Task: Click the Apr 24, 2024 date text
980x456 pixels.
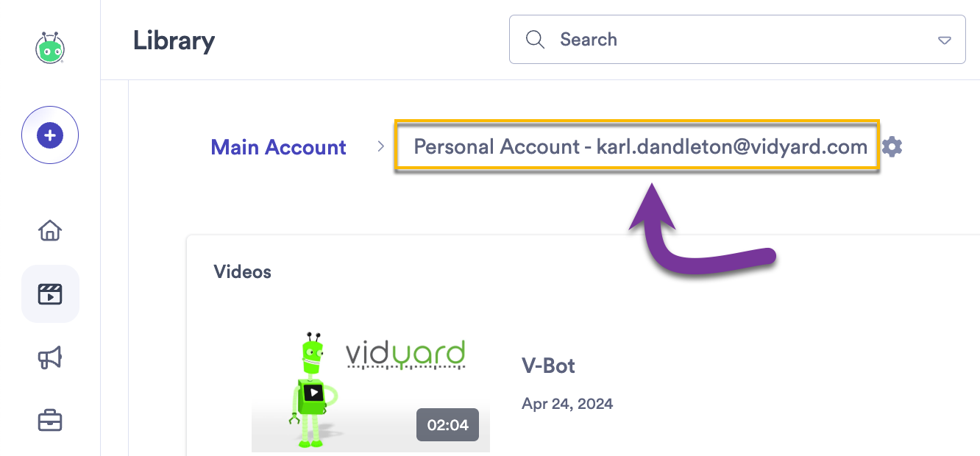Action: click(x=567, y=403)
